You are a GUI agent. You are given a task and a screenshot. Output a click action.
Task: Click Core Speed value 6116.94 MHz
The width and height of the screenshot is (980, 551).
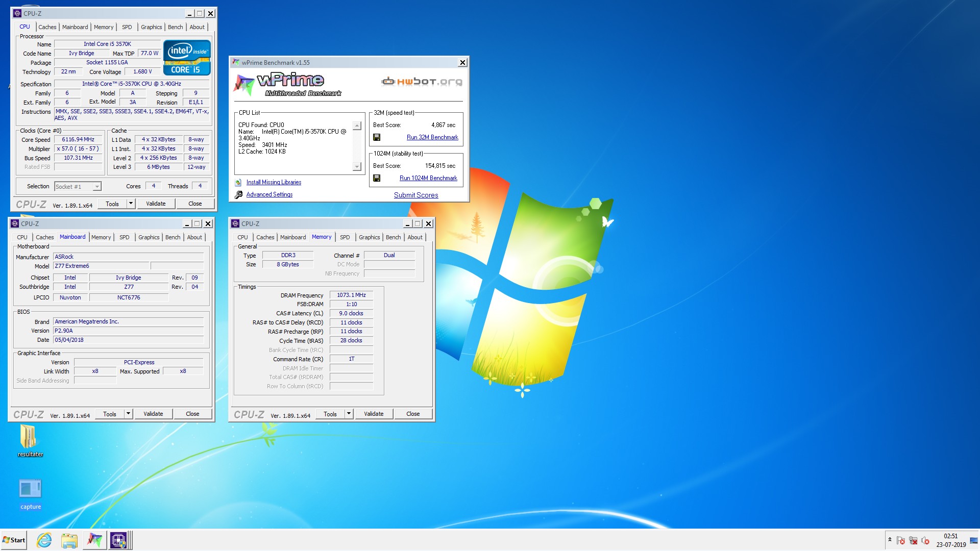pyautogui.click(x=78, y=139)
